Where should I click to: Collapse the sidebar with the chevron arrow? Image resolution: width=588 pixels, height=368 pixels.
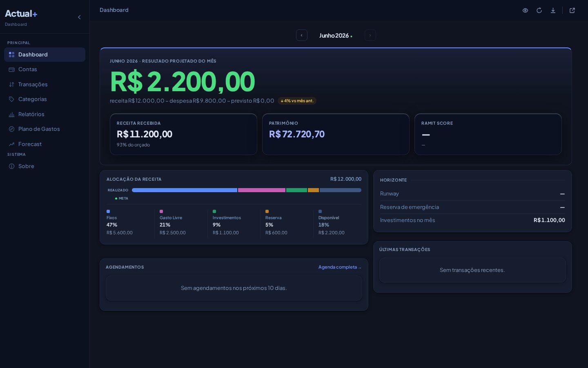(79, 17)
